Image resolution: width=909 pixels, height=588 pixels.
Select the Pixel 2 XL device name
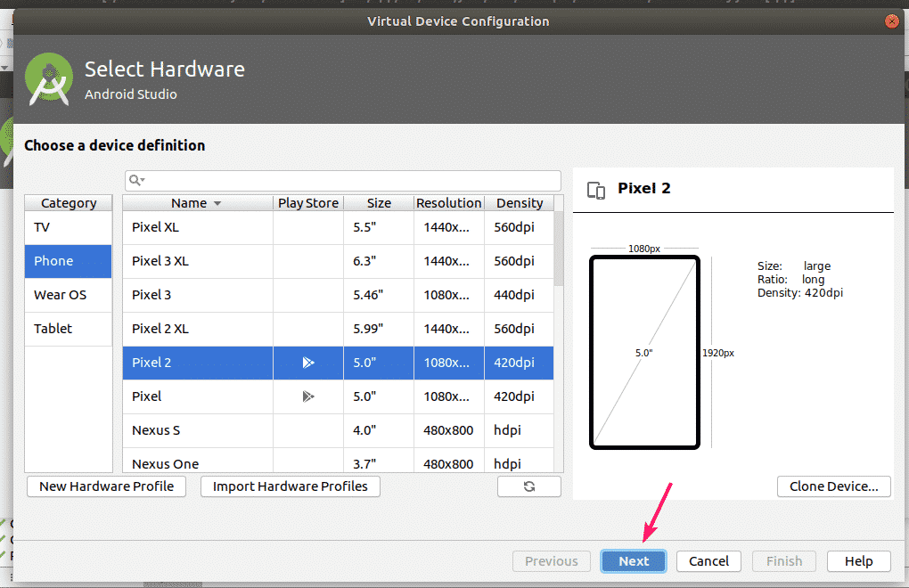[x=160, y=329]
